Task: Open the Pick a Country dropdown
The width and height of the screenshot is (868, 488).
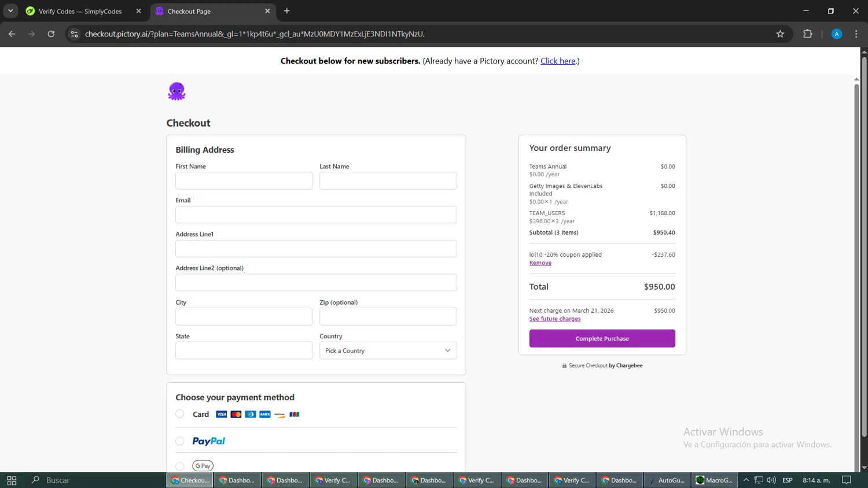Action: 388,350
